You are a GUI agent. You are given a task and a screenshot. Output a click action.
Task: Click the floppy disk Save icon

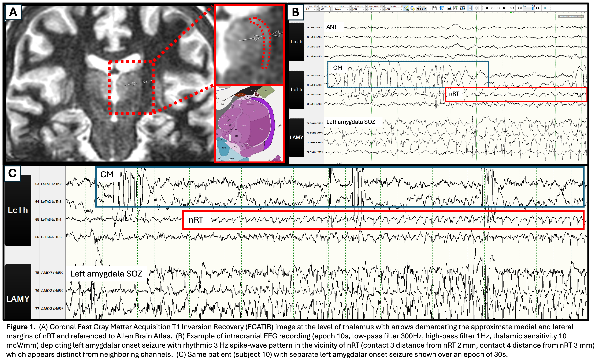pos(434,8)
